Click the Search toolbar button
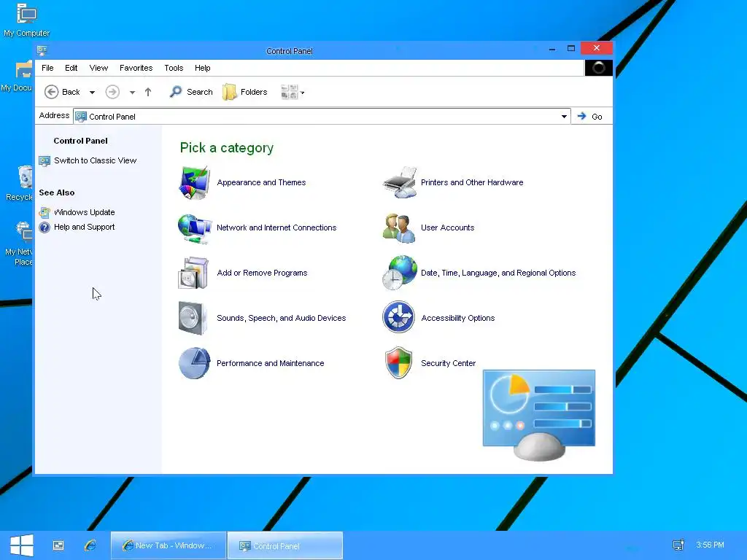Image resolution: width=747 pixels, height=560 pixels. [x=191, y=92]
